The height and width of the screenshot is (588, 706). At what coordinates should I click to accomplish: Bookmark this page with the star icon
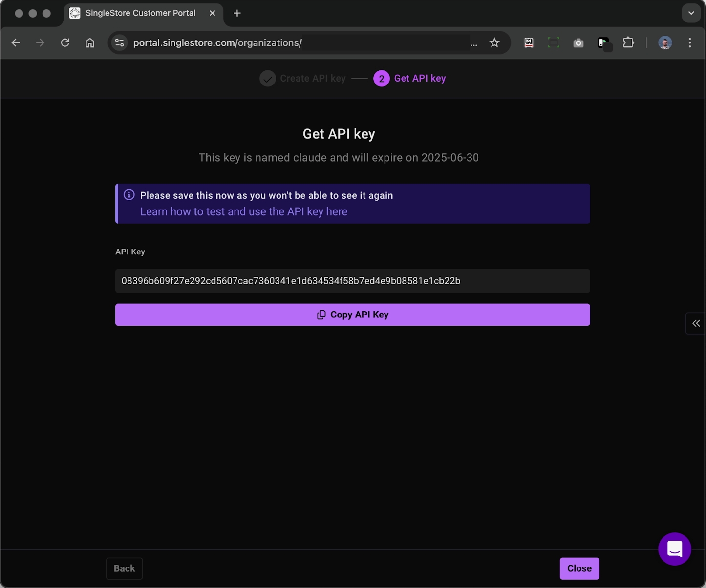pyautogui.click(x=494, y=43)
